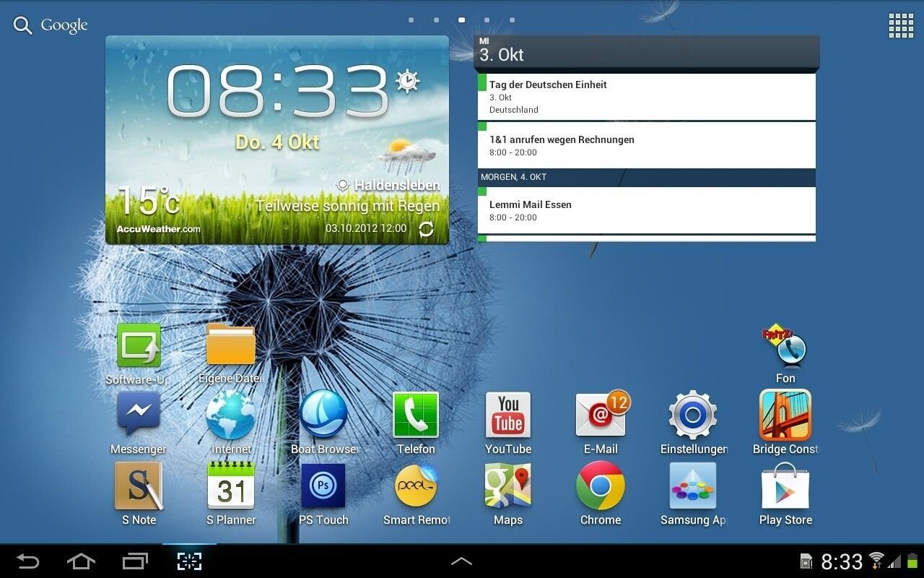Tap the Do. 4 Okt date

click(278, 142)
